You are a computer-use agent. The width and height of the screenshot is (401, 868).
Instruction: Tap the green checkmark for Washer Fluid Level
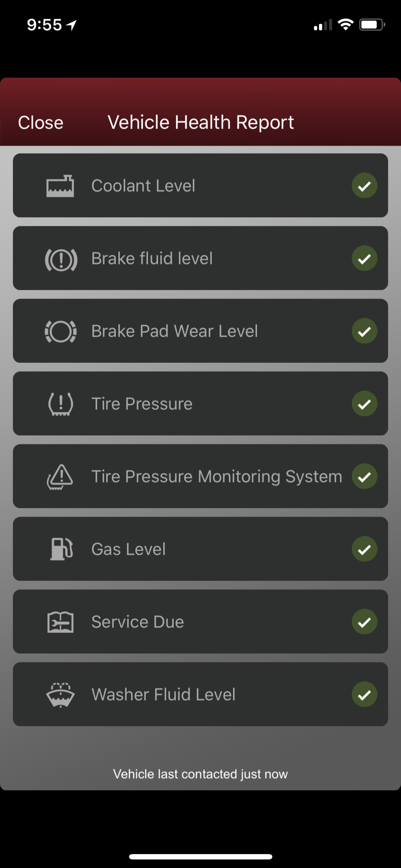tap(364, 694)
